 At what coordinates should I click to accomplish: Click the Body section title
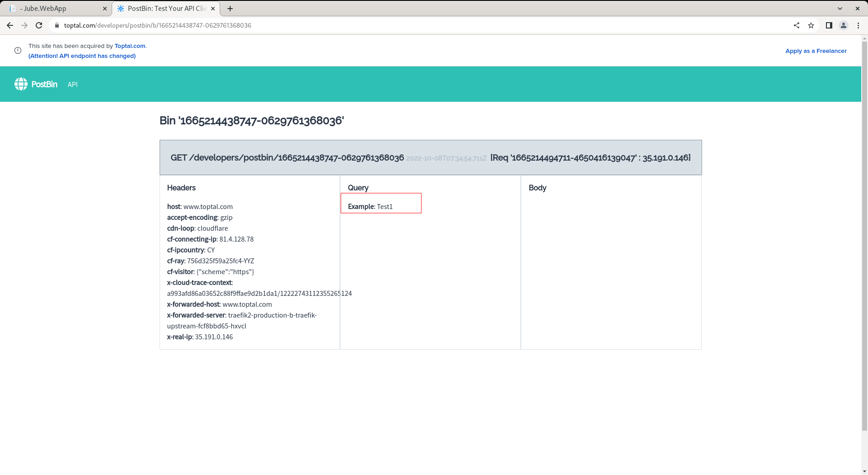538,188
